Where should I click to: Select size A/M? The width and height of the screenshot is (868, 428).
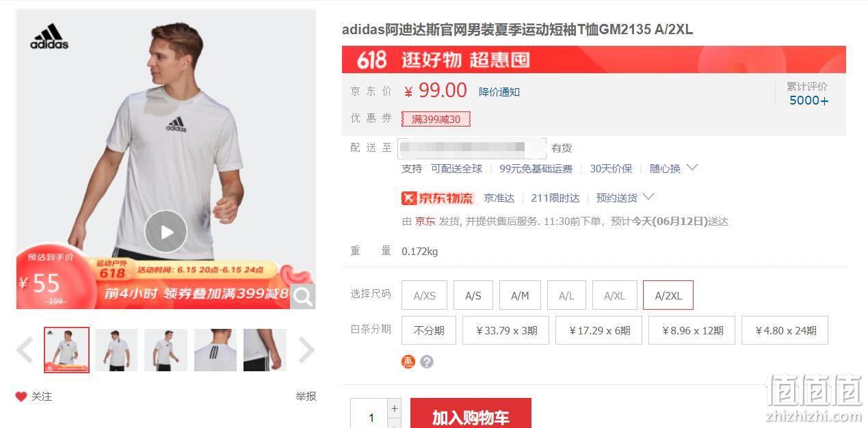tap(520, 295)
